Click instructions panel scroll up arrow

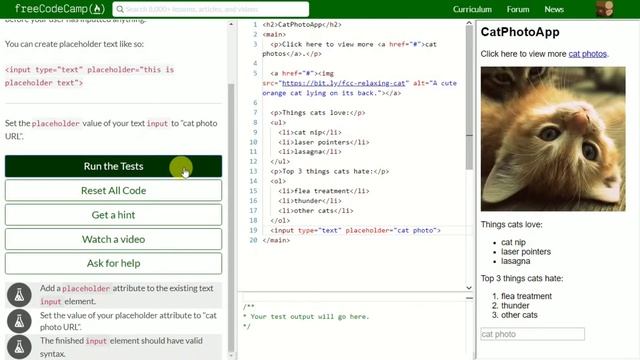point(231,24)
